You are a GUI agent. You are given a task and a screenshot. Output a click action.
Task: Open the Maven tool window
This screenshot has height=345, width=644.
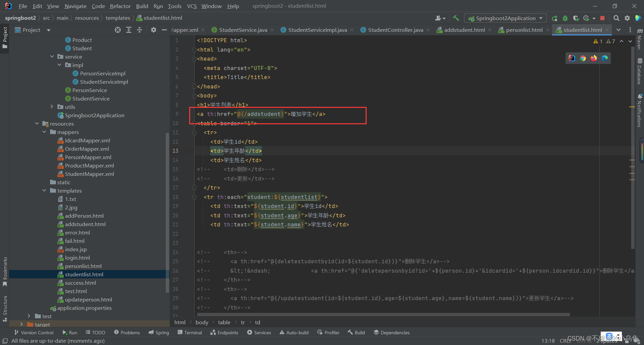640,39
